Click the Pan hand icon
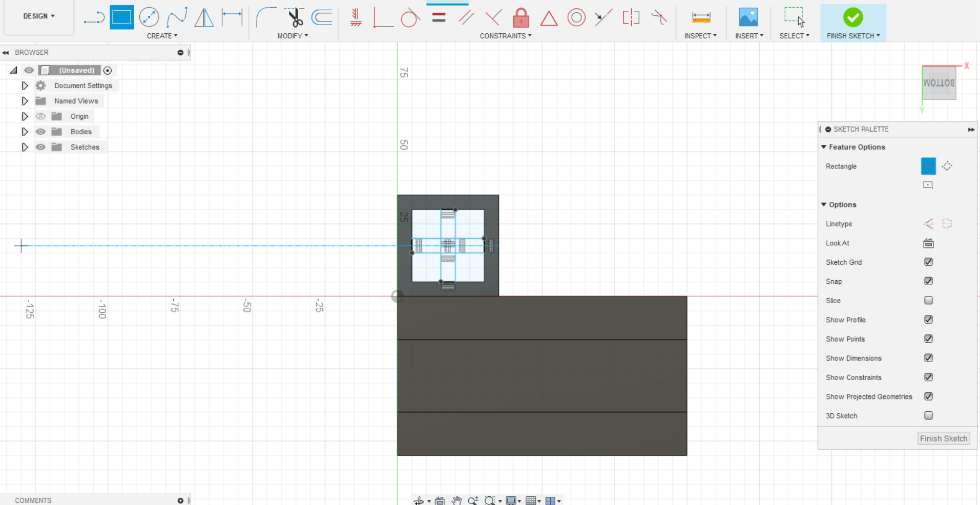Screen dimensions: 980x505 (456, 500)
